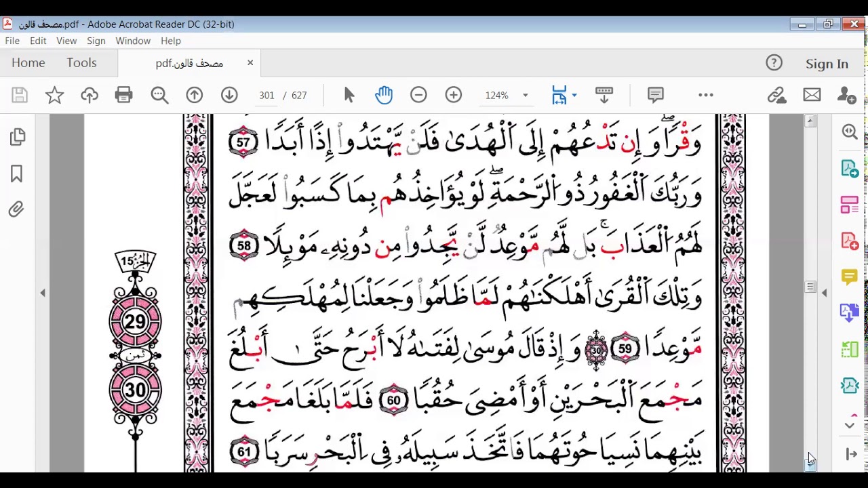
Task: Click the teal tool in right pane
Action: pyautogui.click(x=850, y=386)
